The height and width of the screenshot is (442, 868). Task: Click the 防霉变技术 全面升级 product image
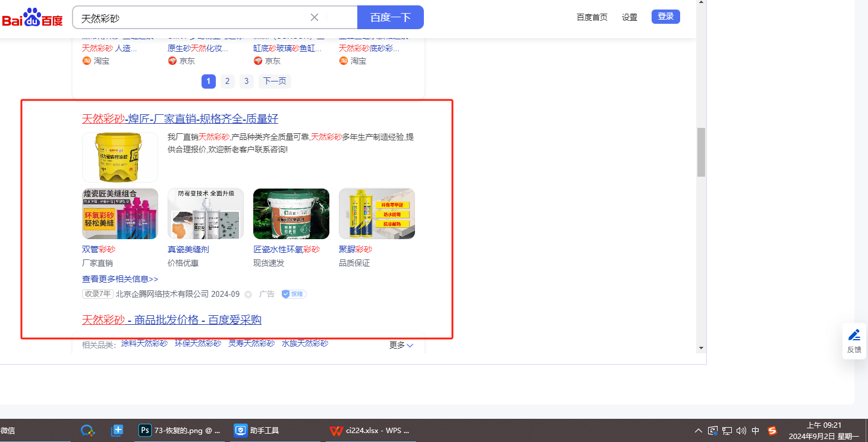[x=206, y=214]
